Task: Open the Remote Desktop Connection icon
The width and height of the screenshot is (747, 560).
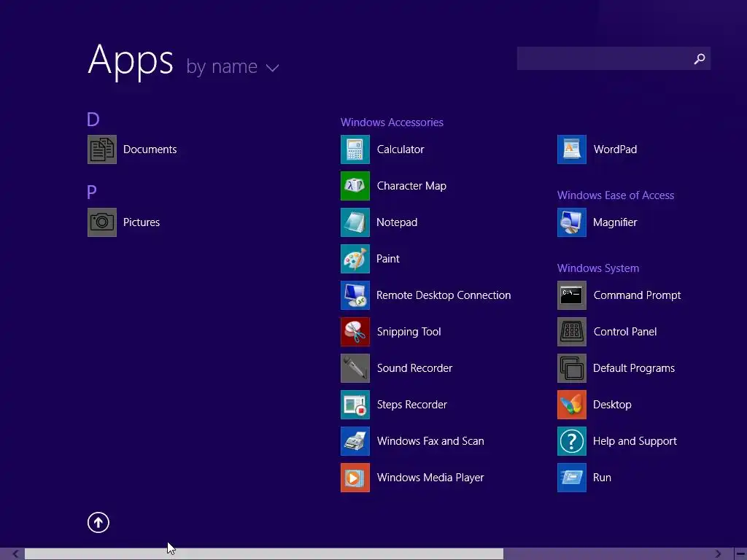Action: tap(355, 295)
